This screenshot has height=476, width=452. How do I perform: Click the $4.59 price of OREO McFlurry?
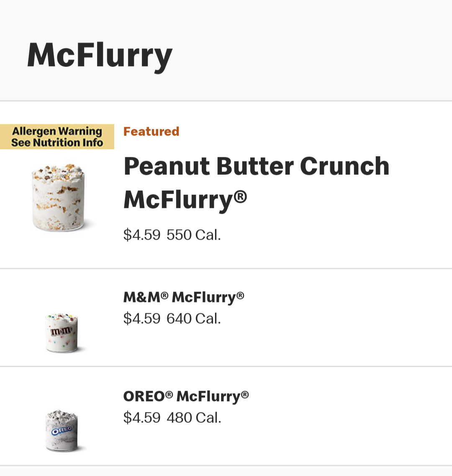[x=142, y=418]
